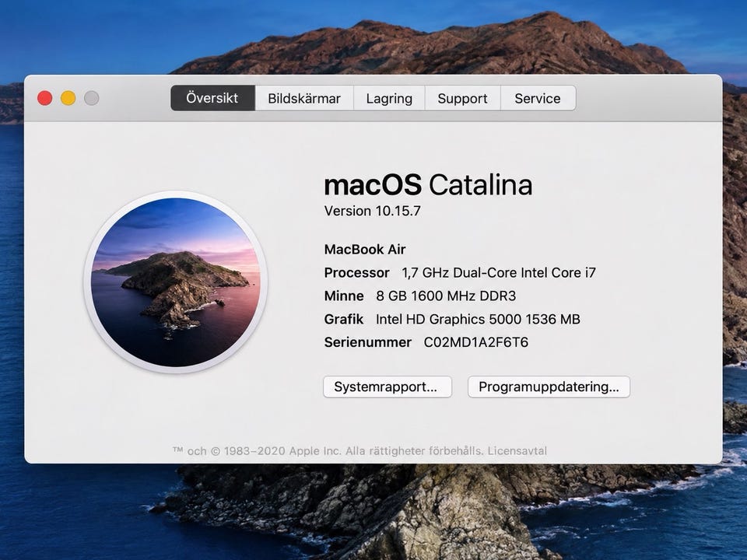The height and width of the screenshot is (560, 747).
Task: Open Programuppdatering... button
Action: pyautogui.click(x=549, y=387)
